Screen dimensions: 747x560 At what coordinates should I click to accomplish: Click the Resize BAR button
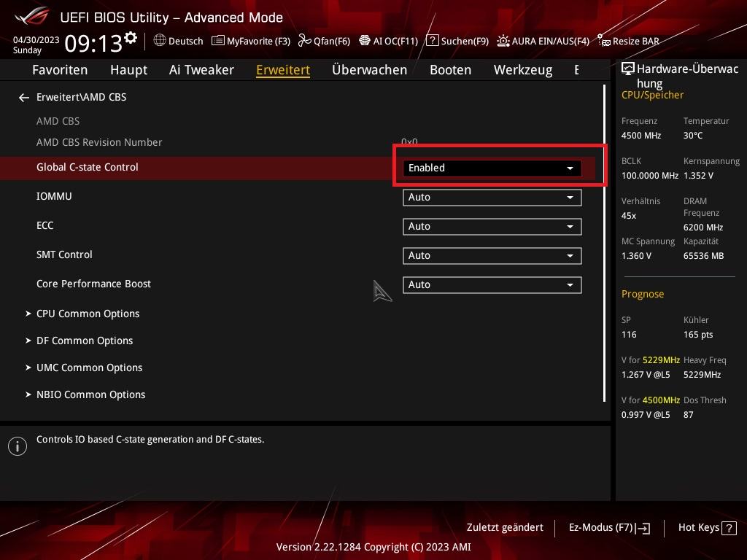coord(628,41)
